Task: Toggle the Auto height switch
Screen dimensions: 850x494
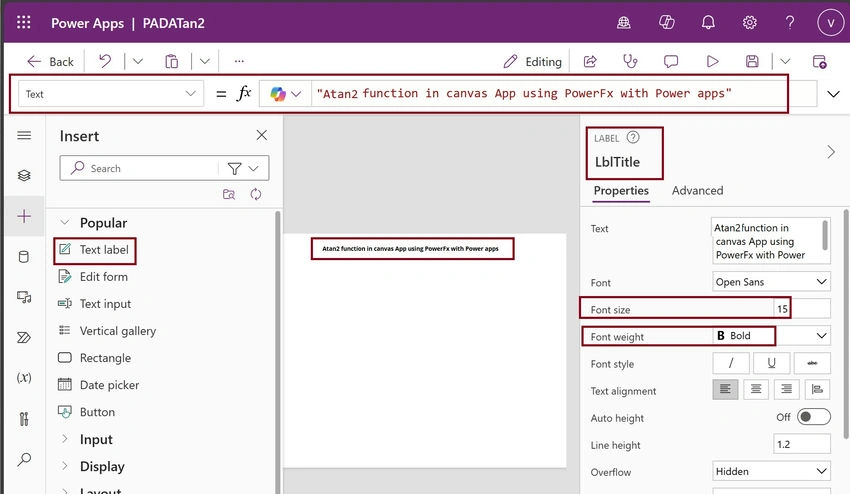Action: tap(814, 417)
